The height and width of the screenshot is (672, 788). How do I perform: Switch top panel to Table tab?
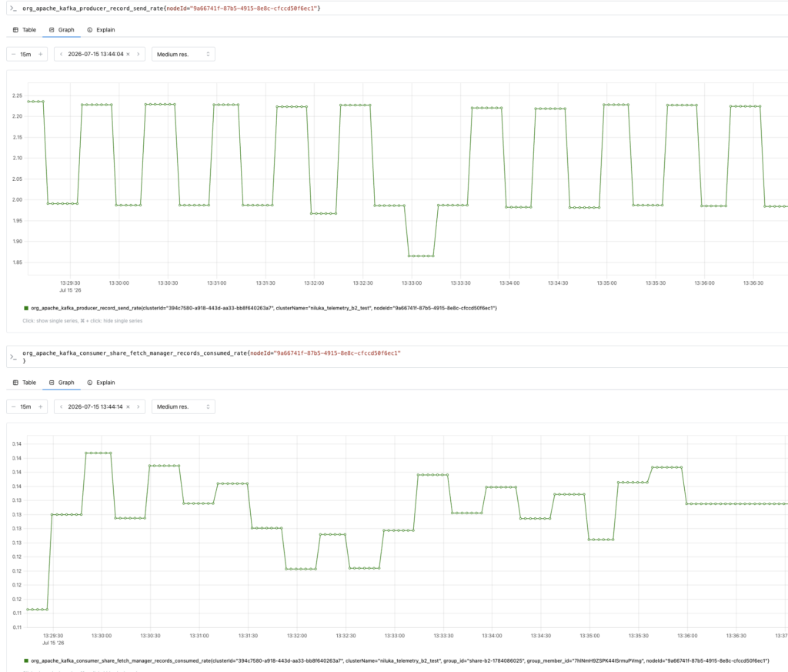coord(24,30)
